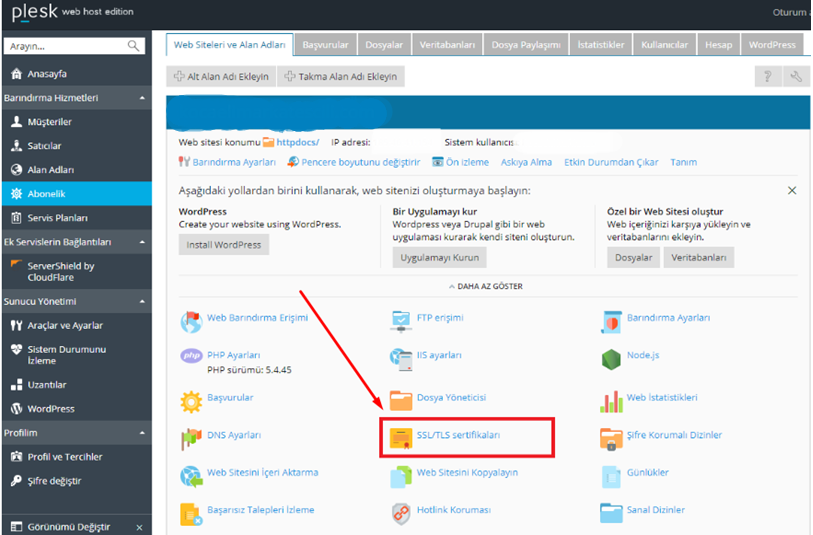This screenshot has width=813, height=535.
Task: Close the website creation suggestions panel
Action: coord(792,190)
